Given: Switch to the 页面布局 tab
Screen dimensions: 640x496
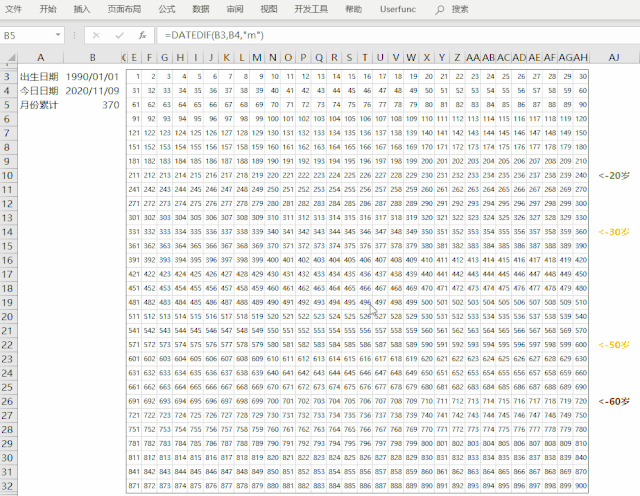Looking at the screenshot, I should [x=124, y=9].
